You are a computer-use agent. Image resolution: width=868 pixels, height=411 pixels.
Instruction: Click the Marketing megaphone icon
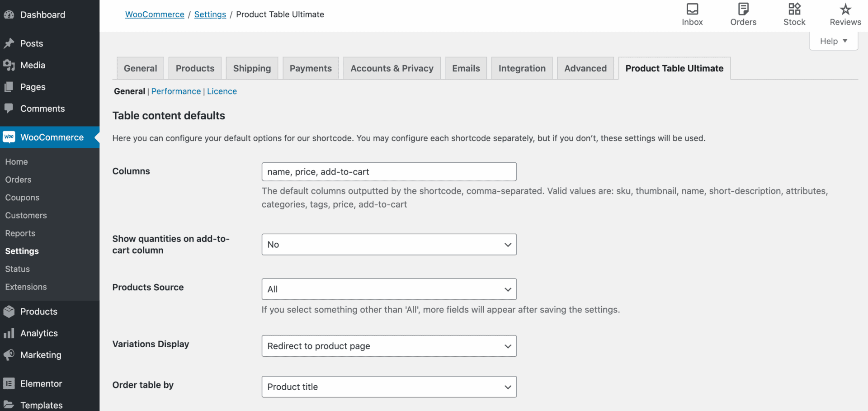click(x=9, y=355)
